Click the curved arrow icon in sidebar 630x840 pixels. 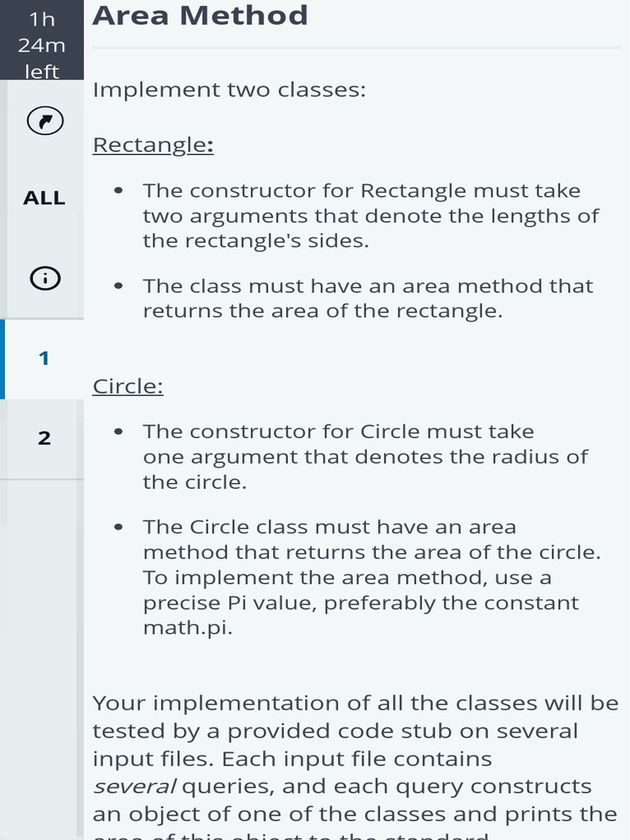click(x=44, y=122)
